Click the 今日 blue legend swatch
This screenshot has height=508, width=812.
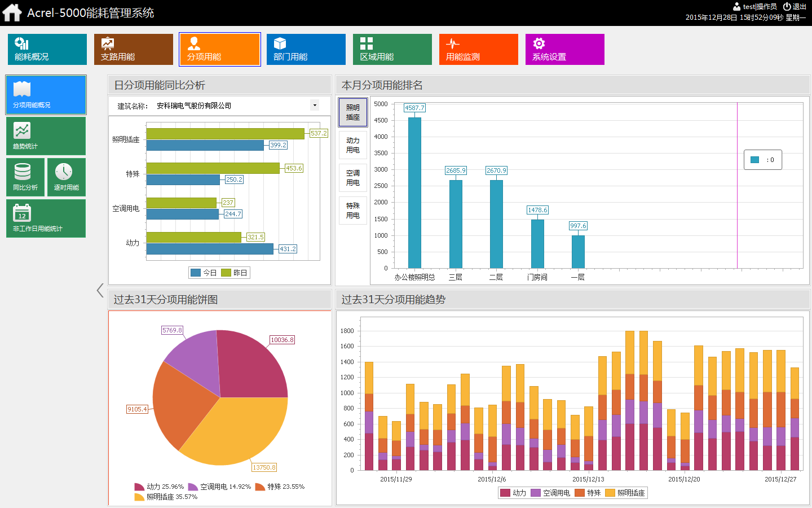(x=196, y=273)
